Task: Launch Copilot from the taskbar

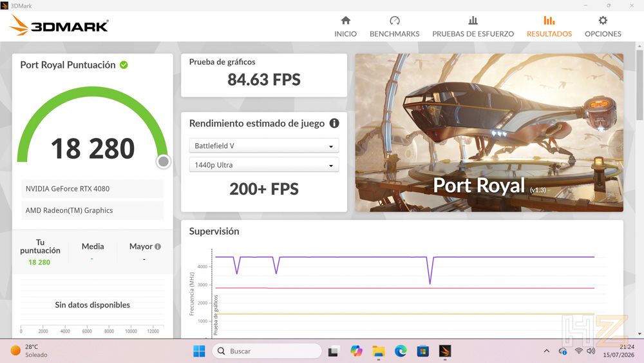Action: [356, 351]
